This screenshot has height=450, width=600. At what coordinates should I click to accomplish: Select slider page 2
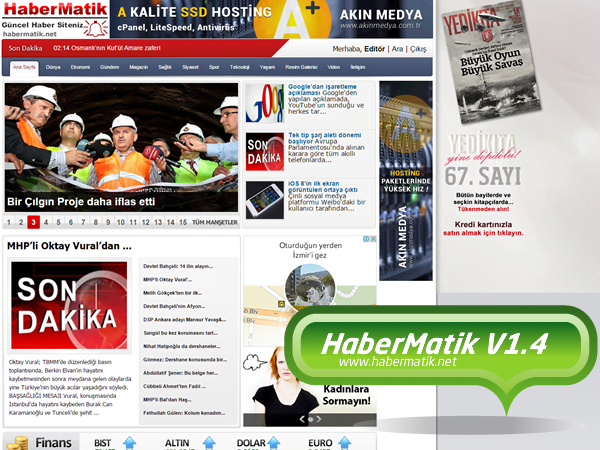(x=21, y=222)
